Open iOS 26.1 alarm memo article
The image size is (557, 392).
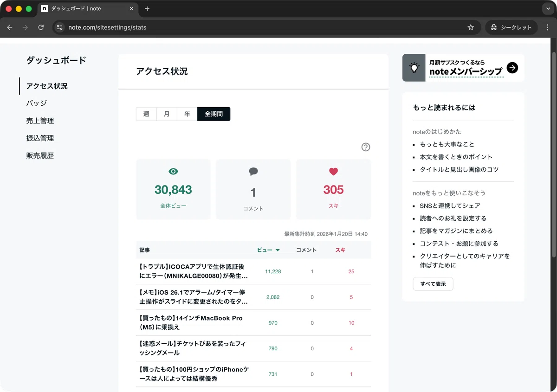pyautogui.click(x=253, y=297)
